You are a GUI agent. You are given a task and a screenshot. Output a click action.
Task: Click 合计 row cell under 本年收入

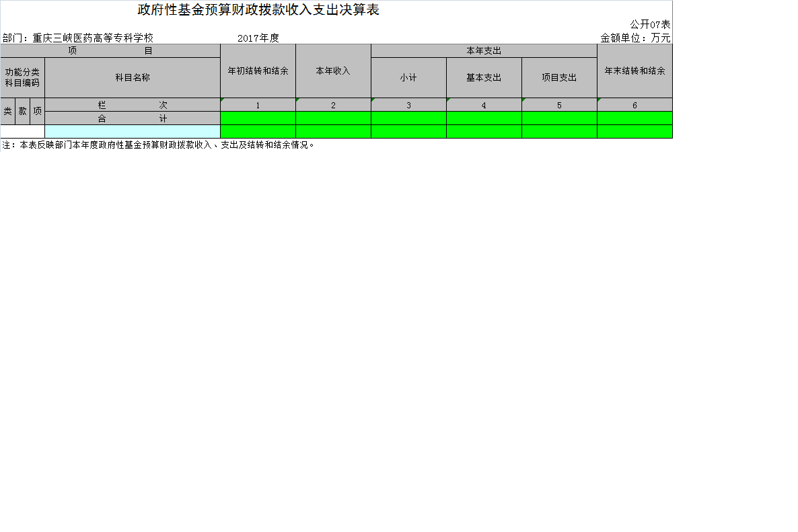point(333,118)
